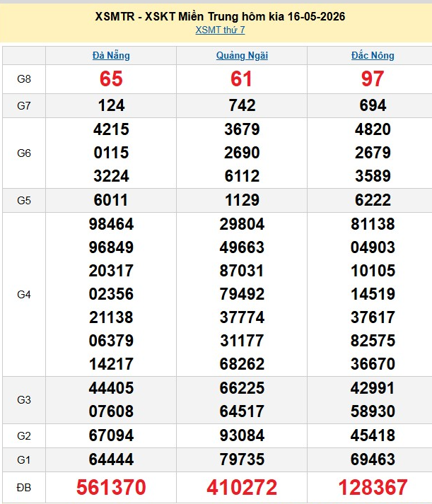The height and width of the screenshot is (504, 432).
Task: Select G4 number 87031
Action: pos(242,271)
